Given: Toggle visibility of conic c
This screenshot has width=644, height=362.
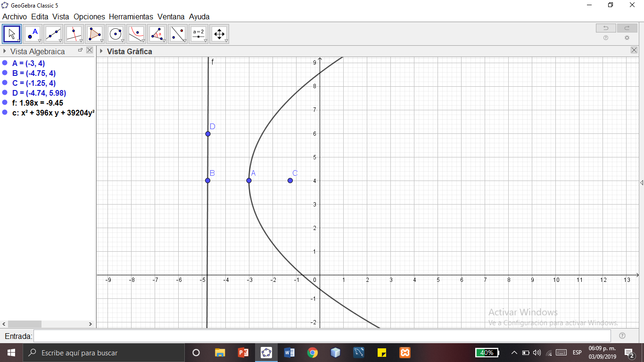Looking at the screenshot, I should (x=5, y=112).
